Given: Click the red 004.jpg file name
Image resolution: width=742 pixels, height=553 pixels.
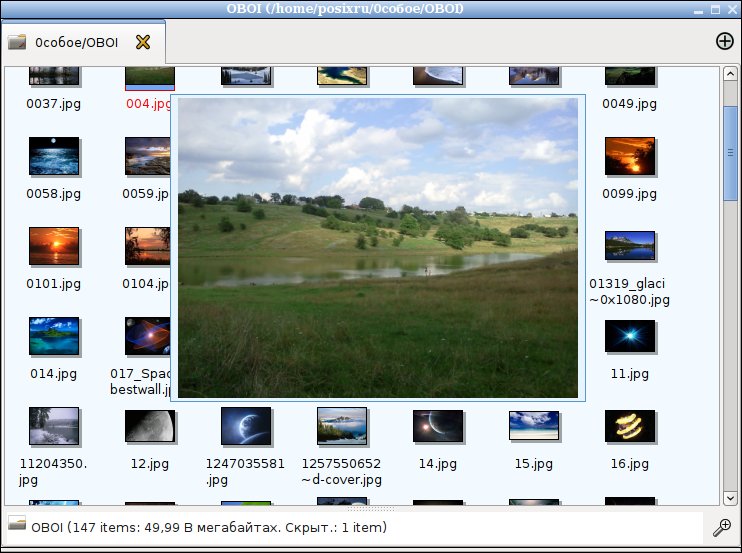Looking at the screenshot, I should click(x=148, y=104).
